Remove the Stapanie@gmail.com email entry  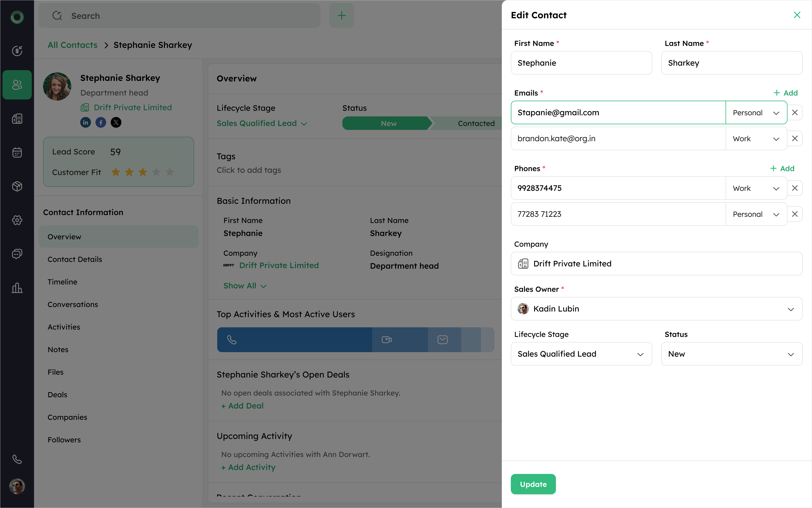[795, 113]
